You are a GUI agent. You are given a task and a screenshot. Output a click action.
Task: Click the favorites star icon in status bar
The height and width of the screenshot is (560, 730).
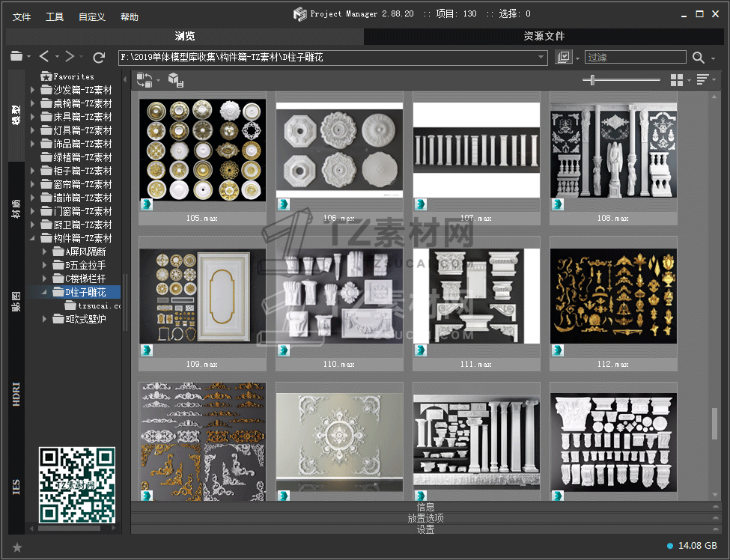[x=17, y=547]
